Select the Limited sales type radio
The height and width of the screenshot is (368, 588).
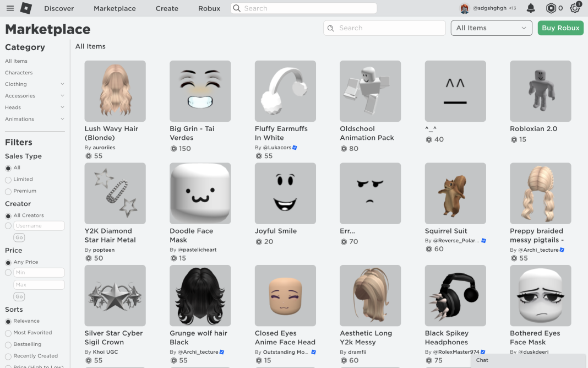8,180
